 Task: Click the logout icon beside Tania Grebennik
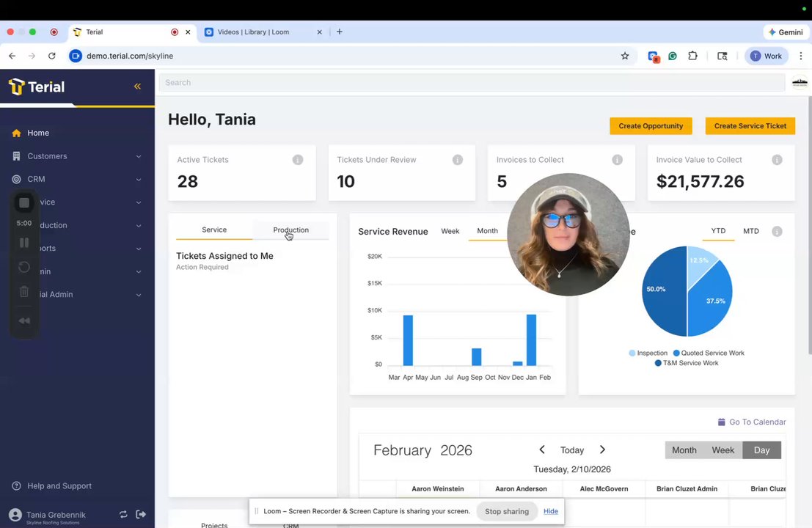point(141,514)
